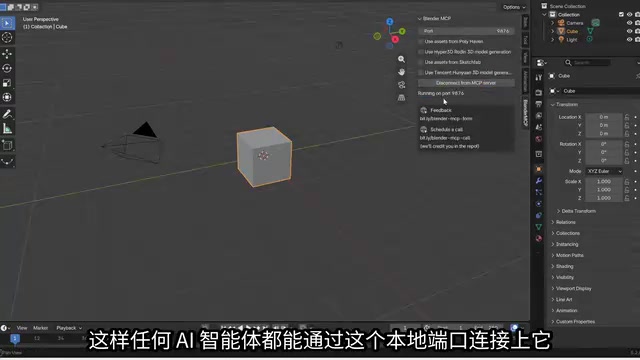
Task: Open the View sidebar tab
Action: [x=525, y=58]
